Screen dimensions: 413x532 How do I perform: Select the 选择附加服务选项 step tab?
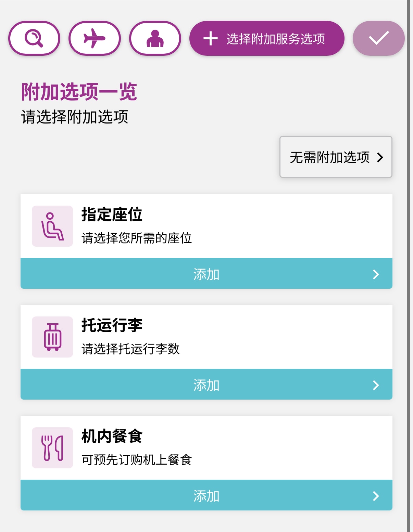pos(267,38)
